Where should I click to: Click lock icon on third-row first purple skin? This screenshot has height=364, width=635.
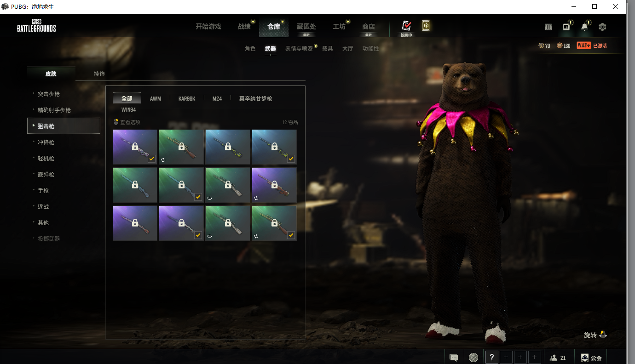tap(135, 223)
